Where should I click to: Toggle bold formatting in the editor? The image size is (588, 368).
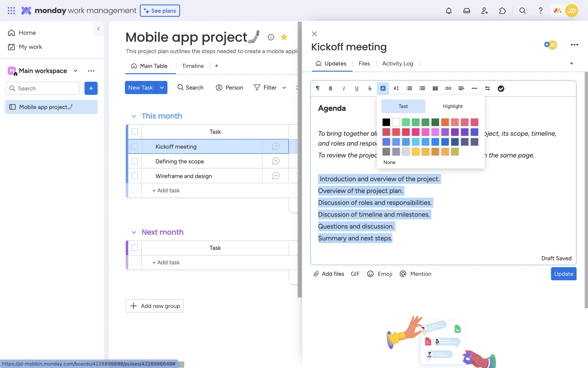(330, 88)
